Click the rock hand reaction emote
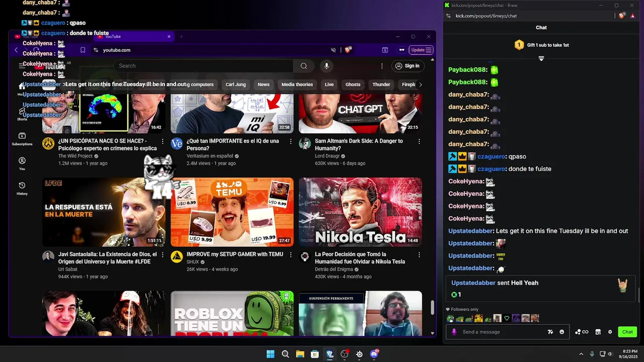 pos(623,286)
